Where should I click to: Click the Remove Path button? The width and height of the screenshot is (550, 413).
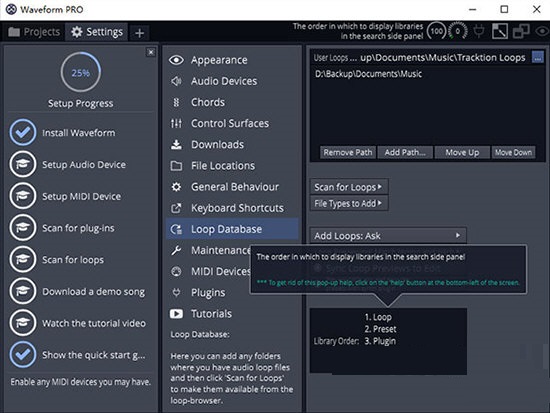[x=348, y=152]
